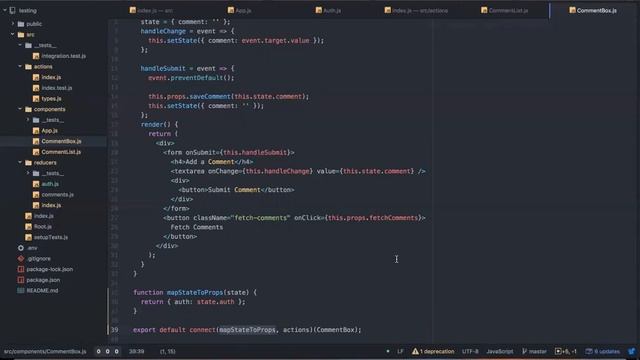Change the LF line ending setting
This screenshot has height=360, width=640.
[x=400, y=351]
